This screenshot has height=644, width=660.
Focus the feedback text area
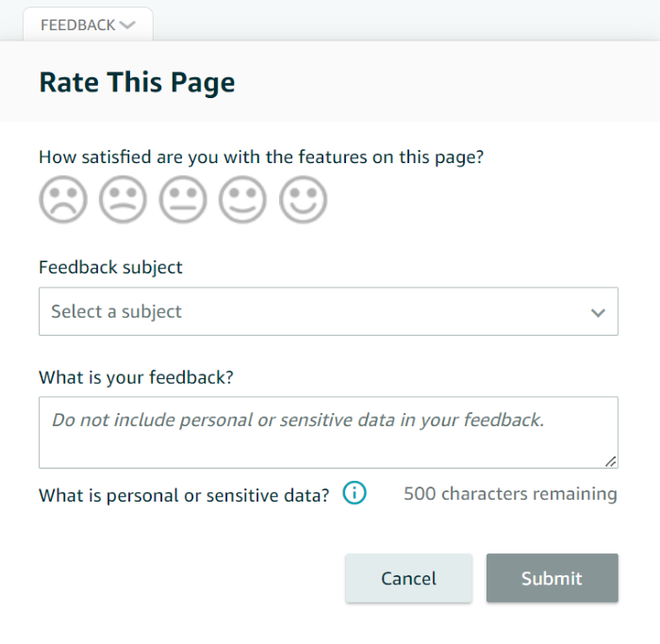[328, 432]
